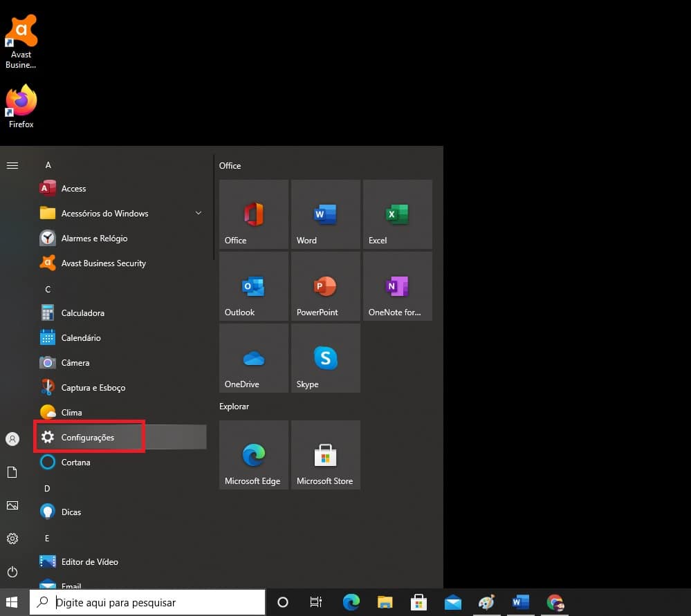Click the letter E section header

(x=47, y=539)
